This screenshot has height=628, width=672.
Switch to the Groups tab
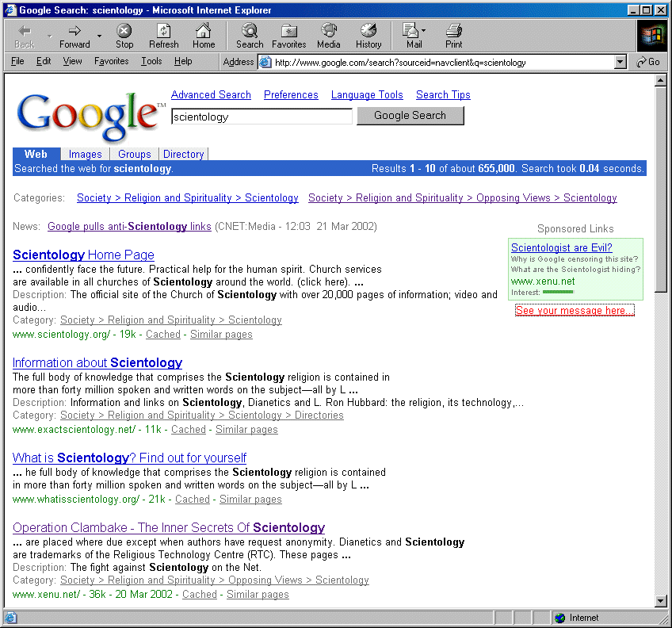point(135,154)
